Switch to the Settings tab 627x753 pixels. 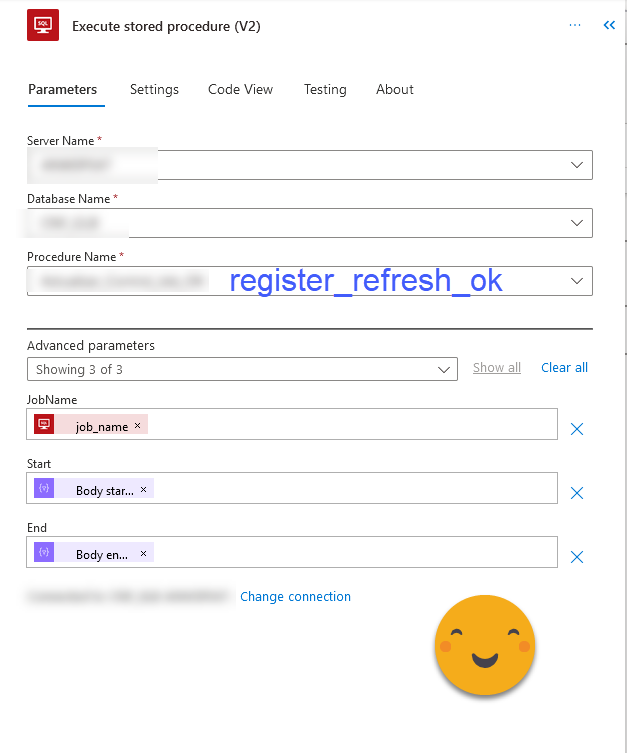click(154, 89)
